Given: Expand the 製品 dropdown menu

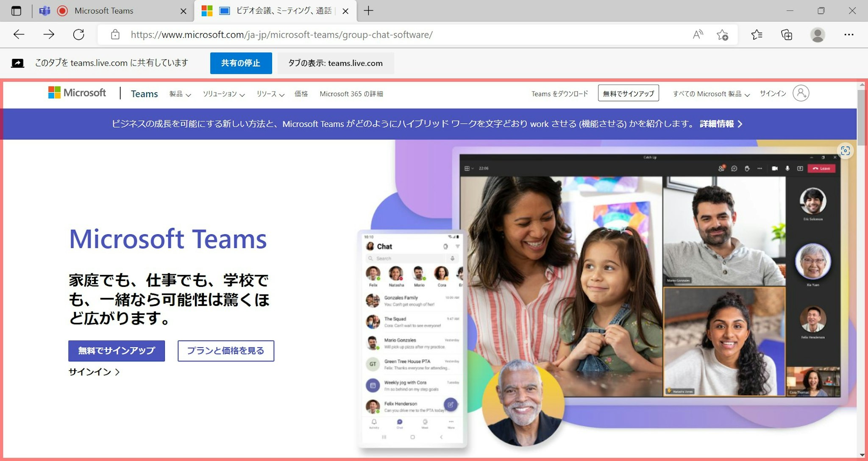Looking at the screenshot, I should (180, 94).
